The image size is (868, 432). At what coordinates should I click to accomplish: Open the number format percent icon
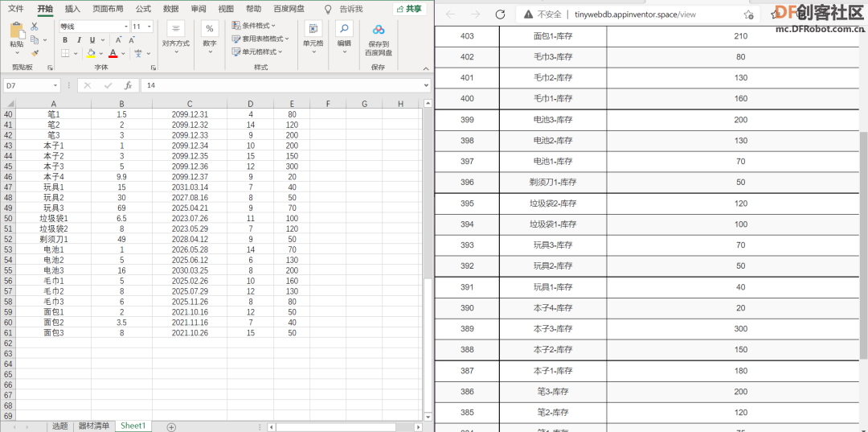pos(210,28)
